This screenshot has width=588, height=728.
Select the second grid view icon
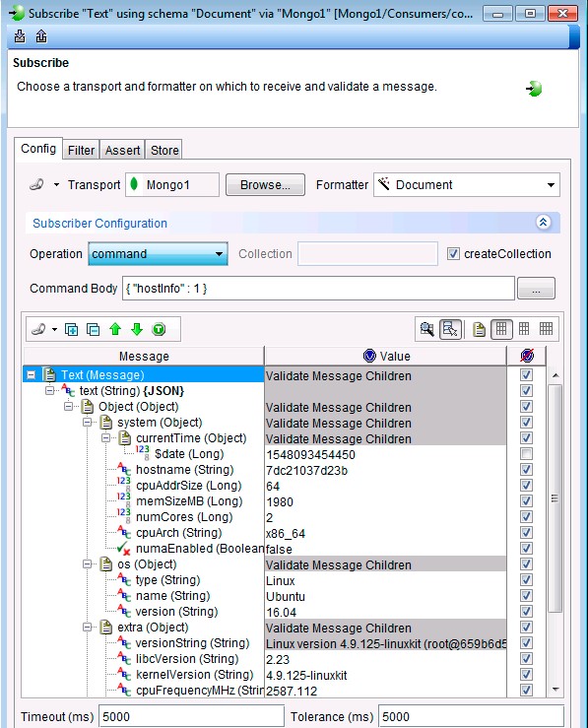524,329
